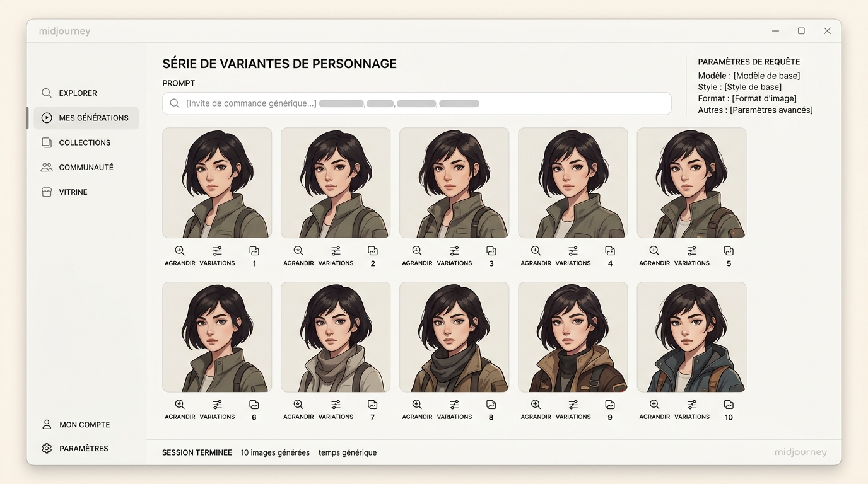Viewport: 868px width, 484px height.
Task: Click the '10 images générées' status text
Action: pos(275,452)
